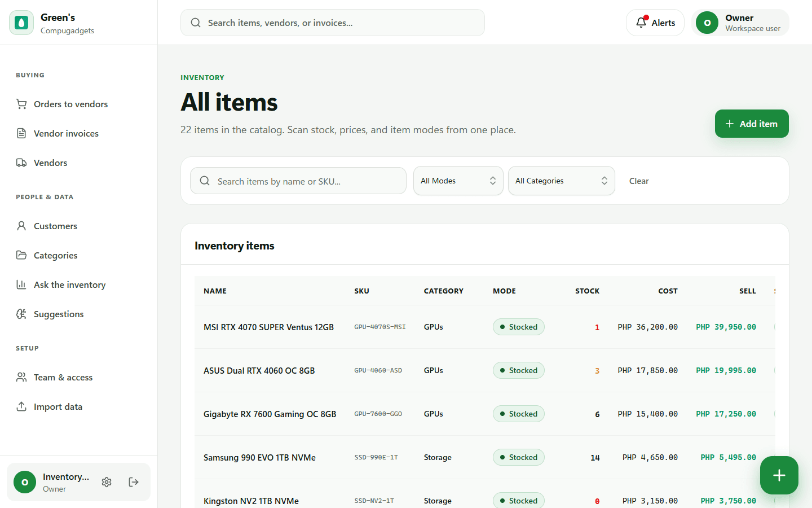Focus the global search field

333,23
